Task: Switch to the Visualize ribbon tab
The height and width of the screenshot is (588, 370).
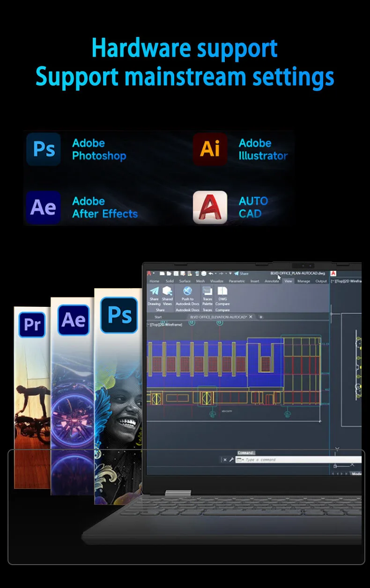Action: (217, 281)
